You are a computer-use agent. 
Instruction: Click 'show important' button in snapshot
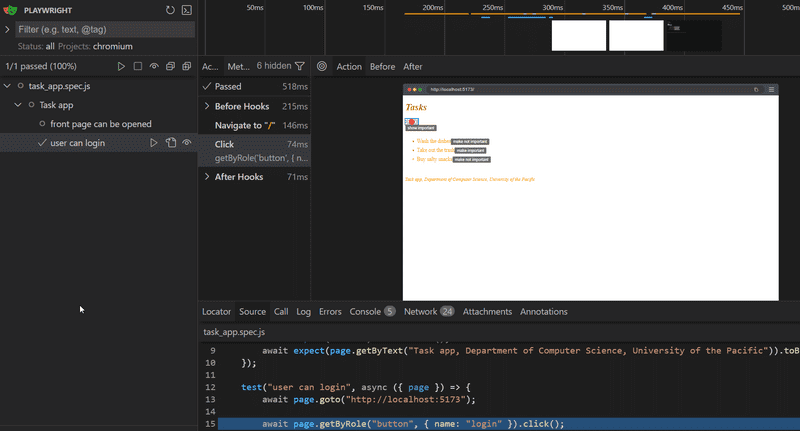tap(421, 128)
